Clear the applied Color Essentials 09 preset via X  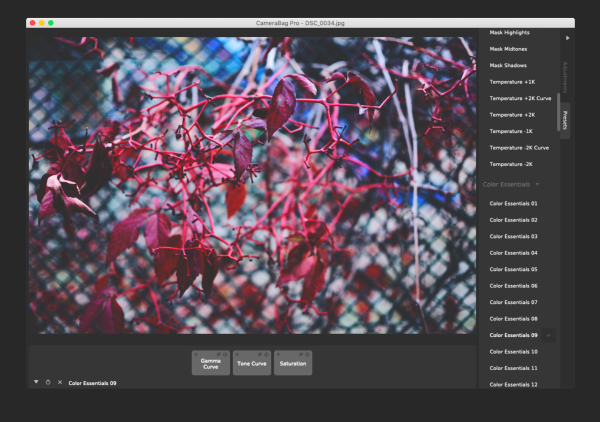point(60,382)
